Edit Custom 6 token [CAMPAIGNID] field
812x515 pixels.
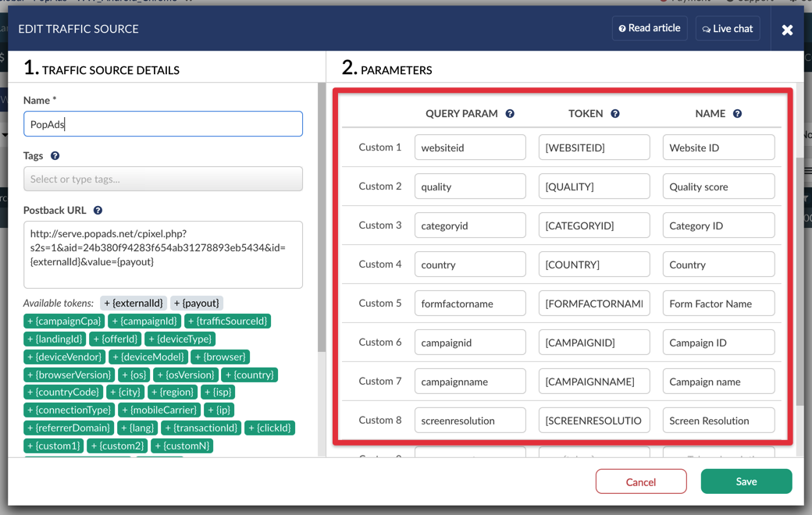point(594,343)
